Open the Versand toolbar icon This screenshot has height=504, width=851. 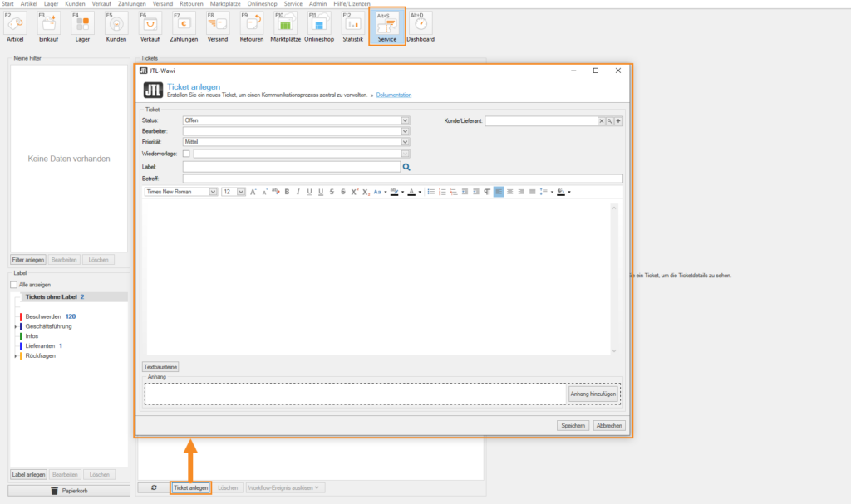[x=217, y=26]
